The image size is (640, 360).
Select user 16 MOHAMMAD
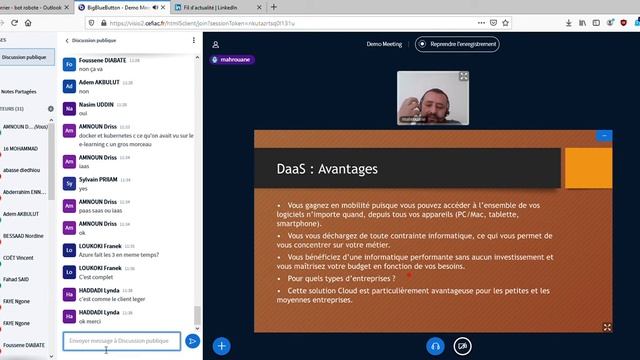(20, 149)
